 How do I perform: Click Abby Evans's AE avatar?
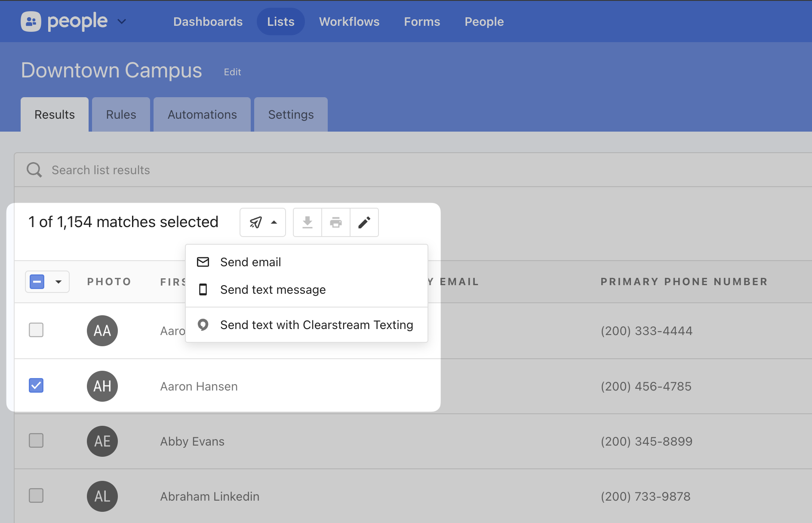[102, 441]
